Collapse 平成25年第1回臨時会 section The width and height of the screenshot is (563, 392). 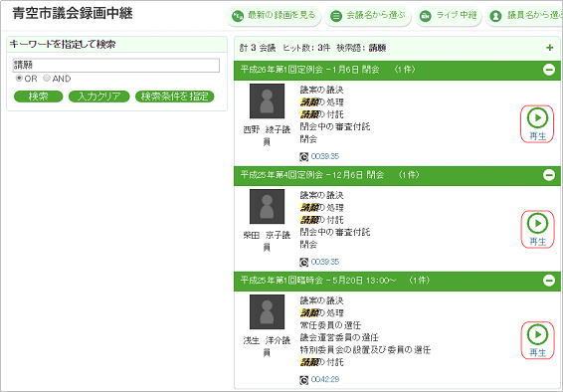coord(549,281)
